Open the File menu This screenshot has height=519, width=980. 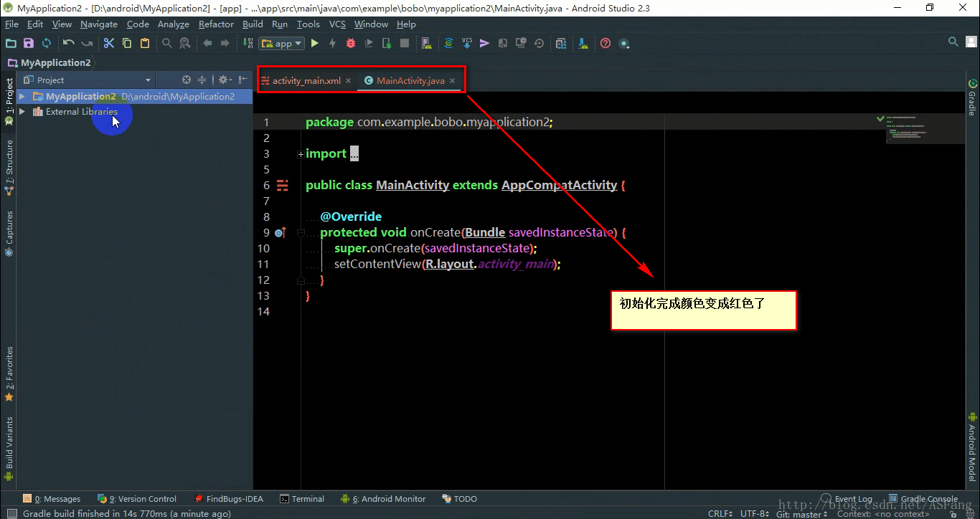point(11,24)
